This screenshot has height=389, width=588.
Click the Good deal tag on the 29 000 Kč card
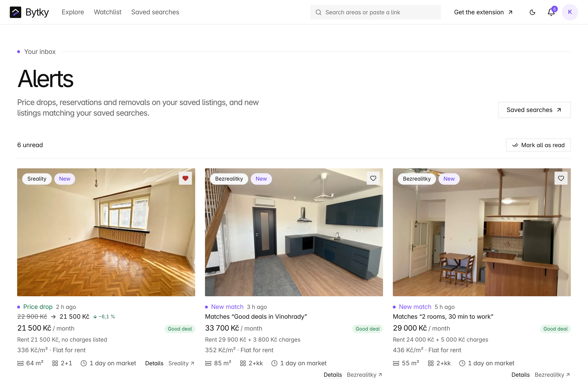pyautogui.click(x=555, y=329)
